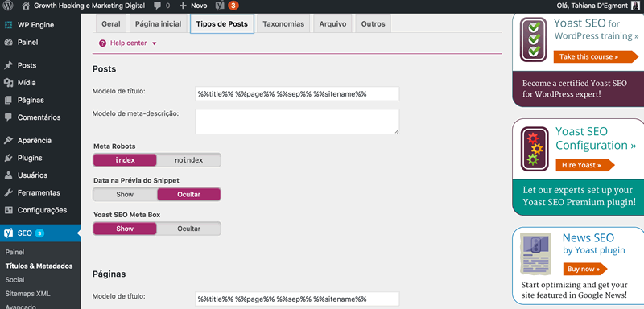
Task: Click the Take this course button
Action: point(596,56)
